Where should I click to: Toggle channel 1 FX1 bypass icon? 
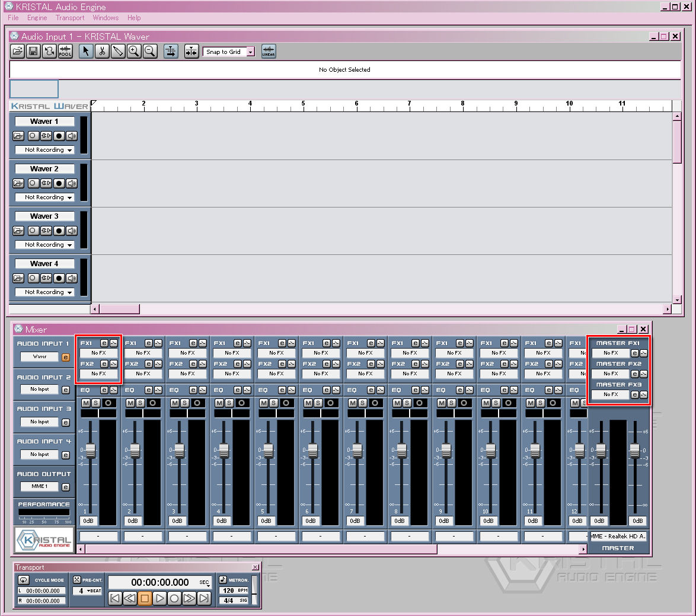114,343
